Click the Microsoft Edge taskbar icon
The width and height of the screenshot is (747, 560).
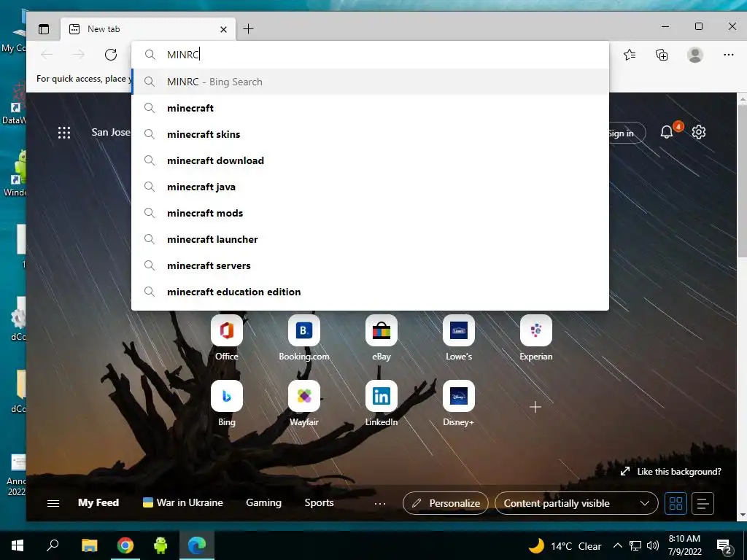[x=197, y=545]
